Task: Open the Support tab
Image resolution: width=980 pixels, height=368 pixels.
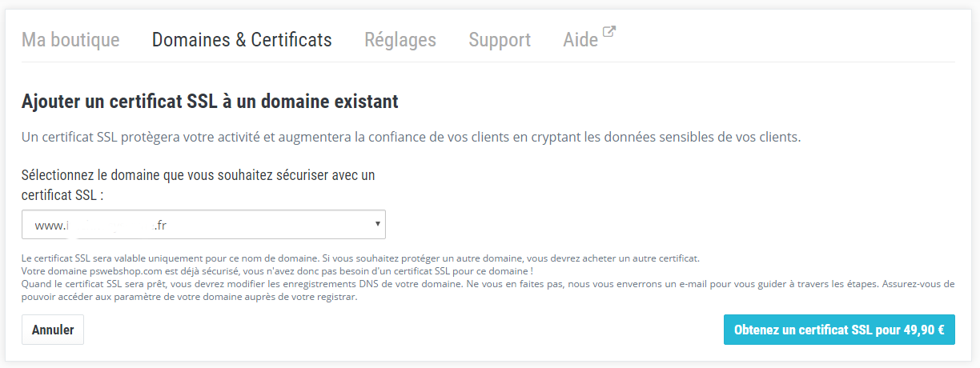Action: click(500, 39)
